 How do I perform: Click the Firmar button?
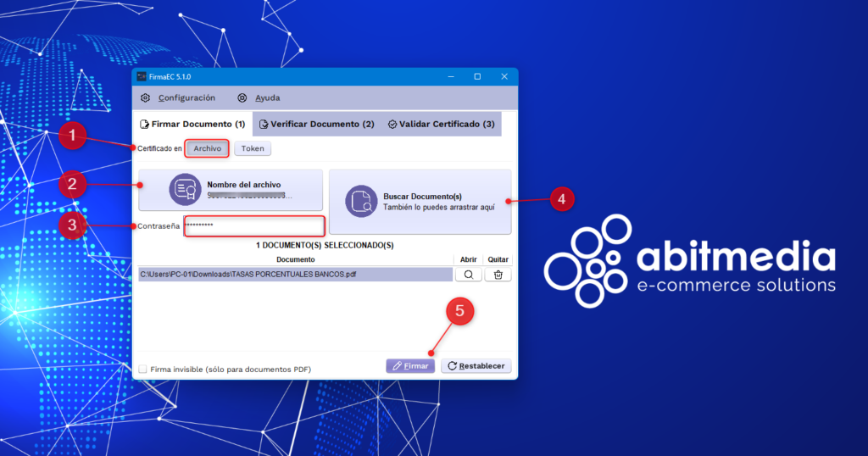coord(410,366)
